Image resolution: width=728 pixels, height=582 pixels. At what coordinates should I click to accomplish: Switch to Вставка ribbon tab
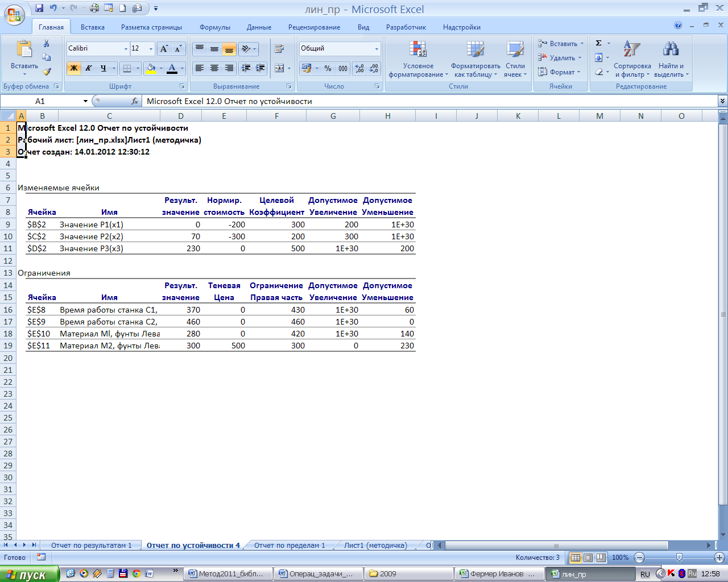coord(93,27)
